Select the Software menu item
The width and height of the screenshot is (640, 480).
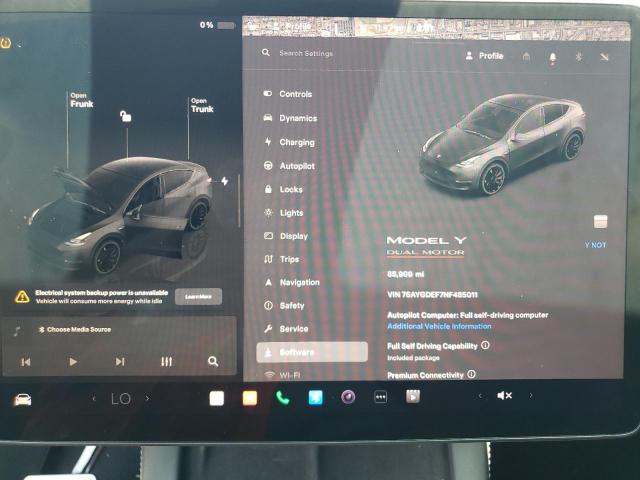[312, 352]
